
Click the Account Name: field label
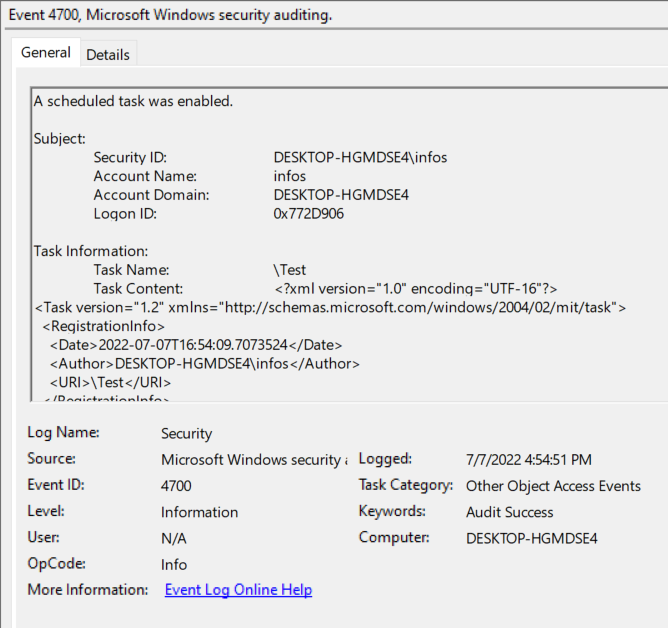pyautogui.click(x=145, y=176)
